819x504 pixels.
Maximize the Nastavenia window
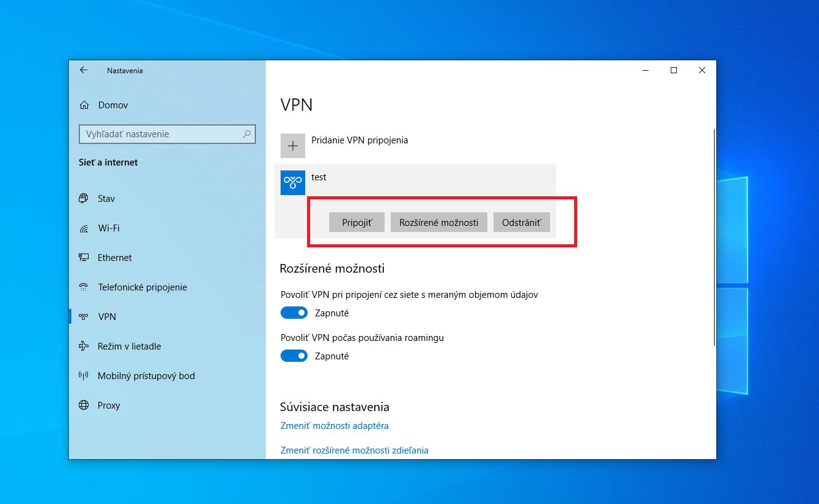click(x=674, y=71)
